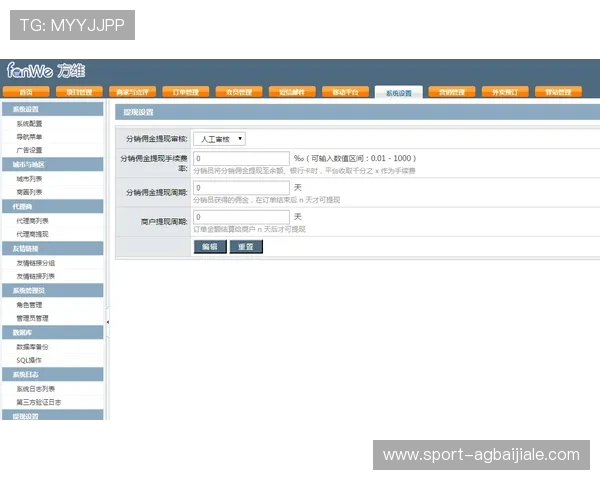
Task: Click the 编辑 button
Action: click(210, 246)
